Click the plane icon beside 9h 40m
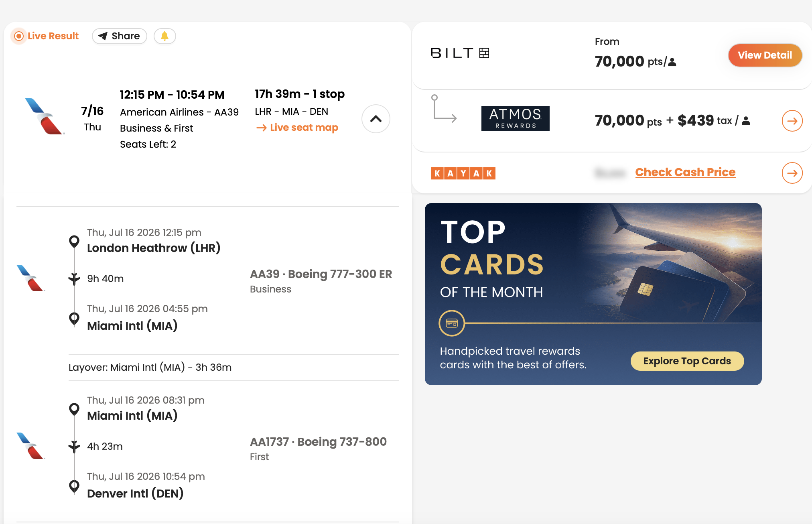Screen dimensions: 812x524 [x=74, y=278]
